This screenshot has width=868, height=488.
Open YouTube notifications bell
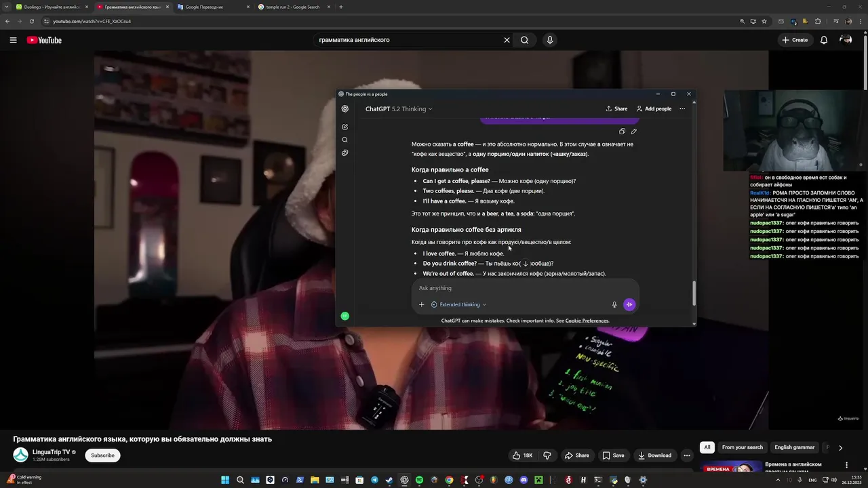[x=824, y=40]
